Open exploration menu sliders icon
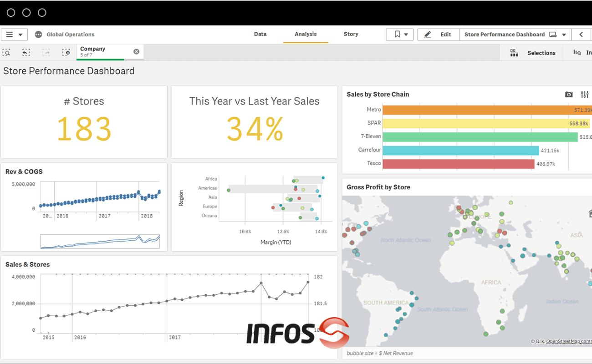This screenshot has height=364, width=592. pyautogui.click(x=585, y=95)
